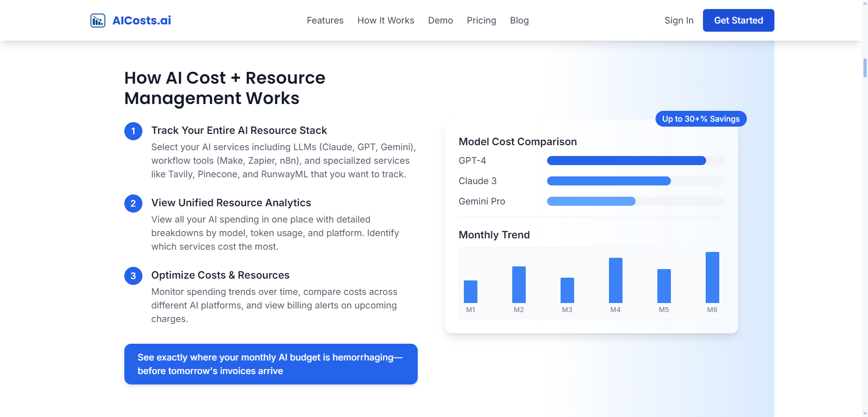The width and height of the screenshot is (868, 417).
Task: Click the How AI Cost + Resource Management Works heading
Action: [x=225, y=88]
